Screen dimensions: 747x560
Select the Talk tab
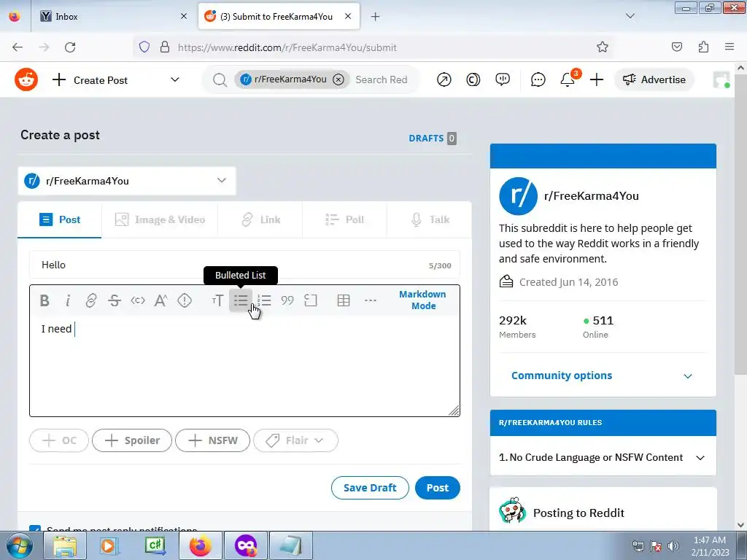click(x=429, y=219)
